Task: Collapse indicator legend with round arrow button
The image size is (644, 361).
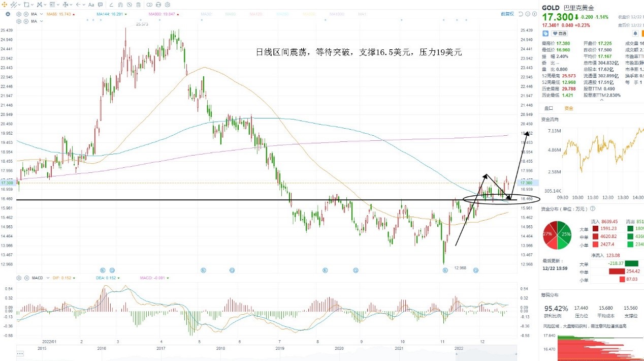Action: (8, 14)
